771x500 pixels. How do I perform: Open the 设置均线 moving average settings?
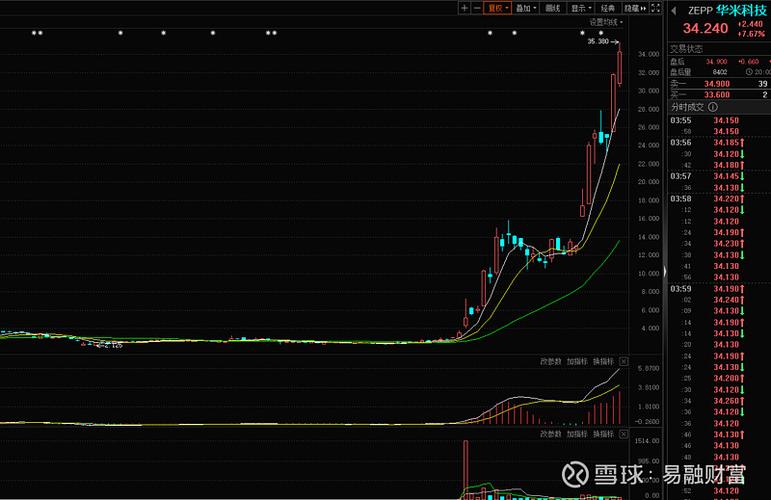coord(605,21)
